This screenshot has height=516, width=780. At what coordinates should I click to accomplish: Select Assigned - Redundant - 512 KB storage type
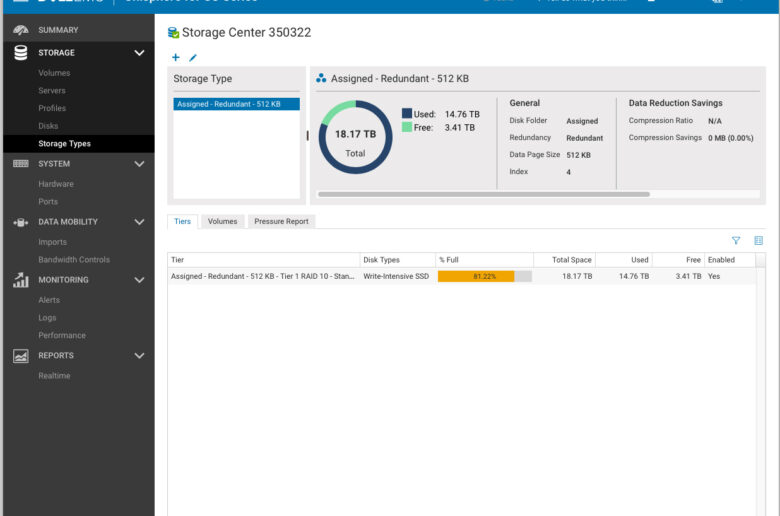coord(236,104)
